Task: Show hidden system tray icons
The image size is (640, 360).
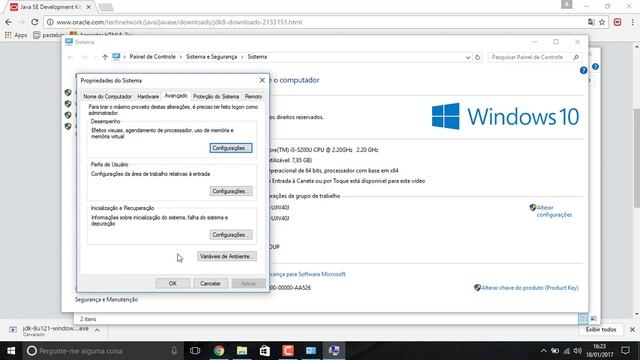Action: tap(543, 351)
